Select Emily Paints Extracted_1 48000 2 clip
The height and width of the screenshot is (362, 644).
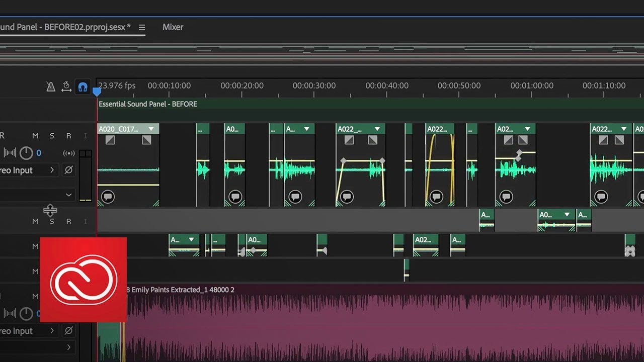click(x=370, y=323)
